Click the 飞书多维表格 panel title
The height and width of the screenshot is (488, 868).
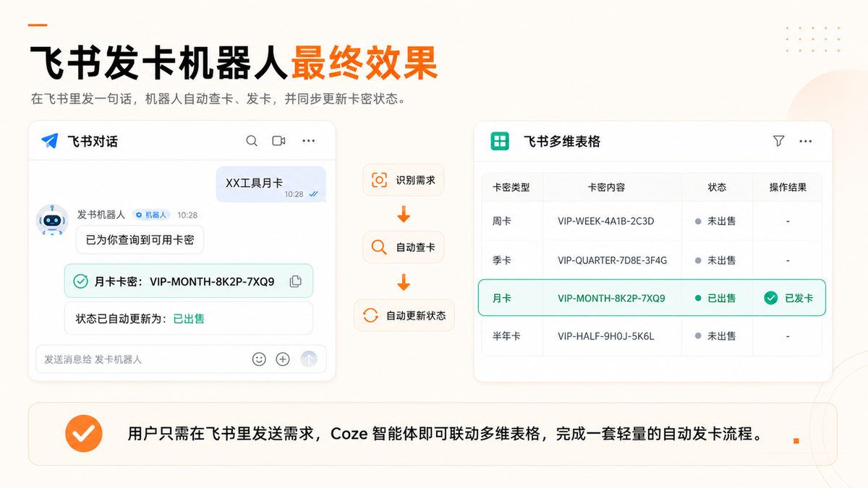tap(562, 142)
